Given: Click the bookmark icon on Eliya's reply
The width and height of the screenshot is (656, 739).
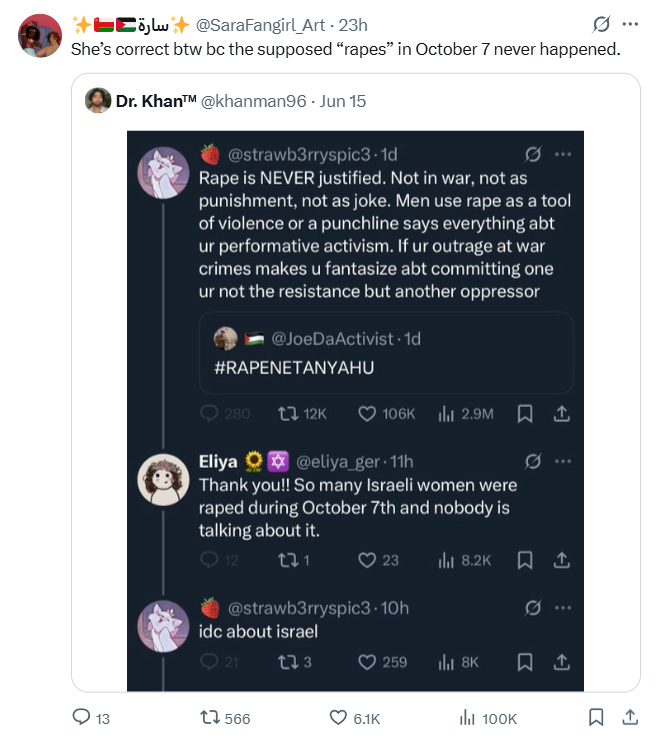Looking at the screenshot, I should [525, 560].
